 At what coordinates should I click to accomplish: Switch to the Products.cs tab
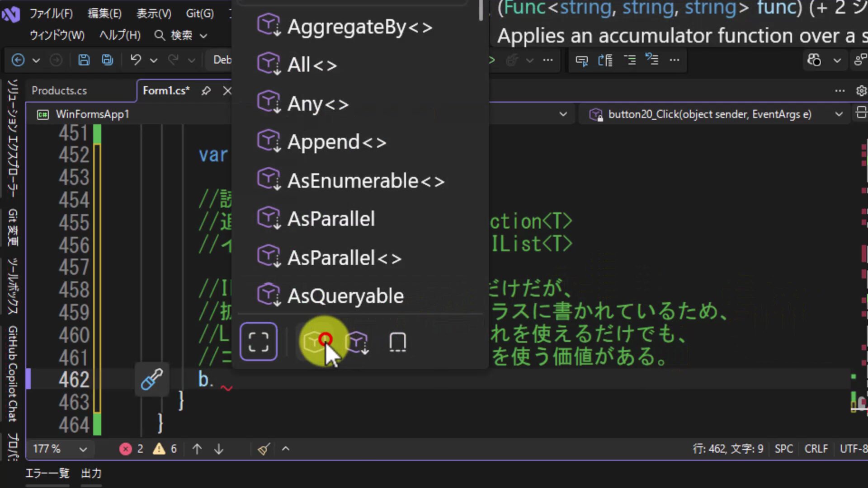coord(59,91)
